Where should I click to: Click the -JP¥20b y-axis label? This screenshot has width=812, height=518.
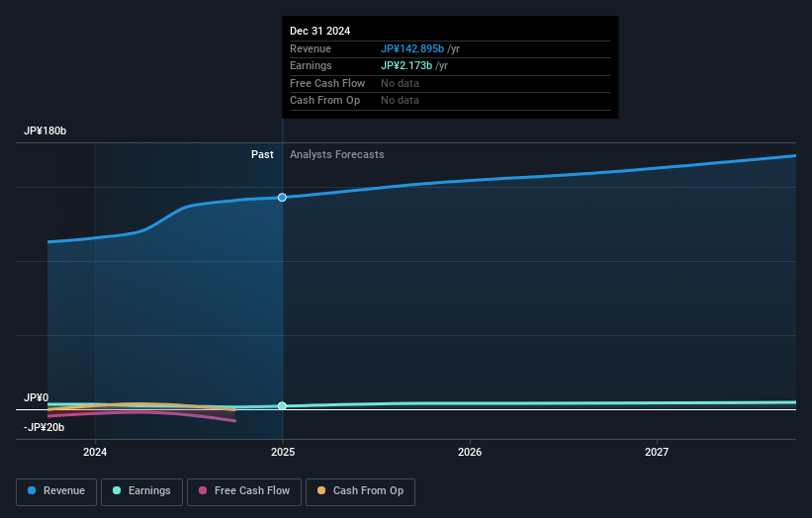45,427
